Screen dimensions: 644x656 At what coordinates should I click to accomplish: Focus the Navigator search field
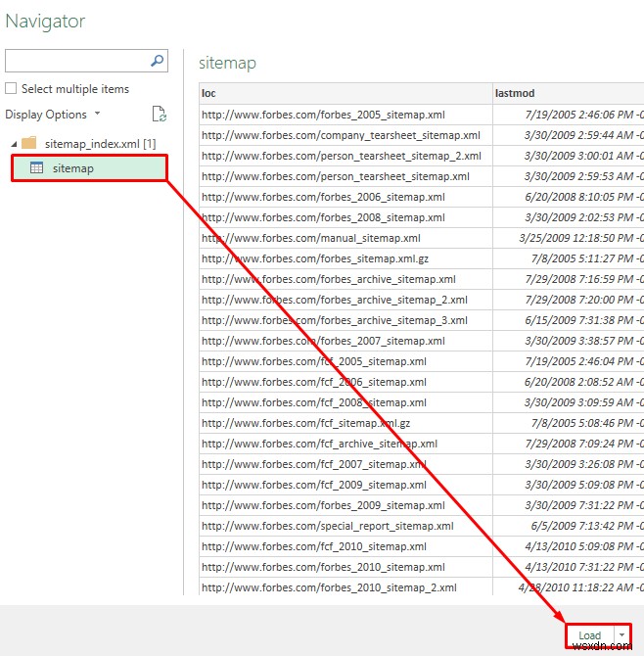click(86, 61)
